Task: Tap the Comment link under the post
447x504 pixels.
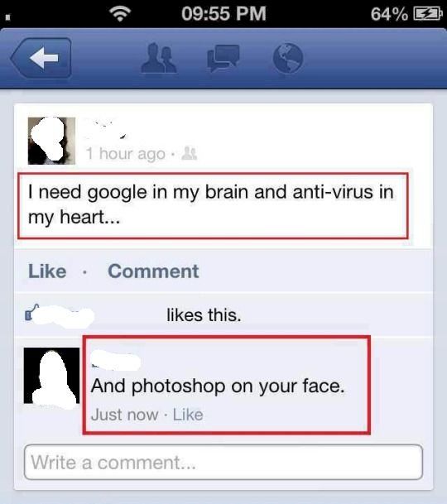Action: tap(153, 271)
